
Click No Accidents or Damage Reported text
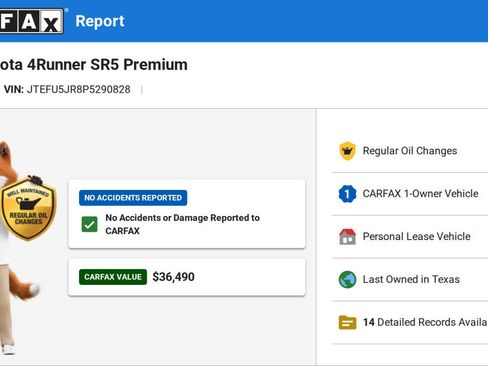pos(182,224)
